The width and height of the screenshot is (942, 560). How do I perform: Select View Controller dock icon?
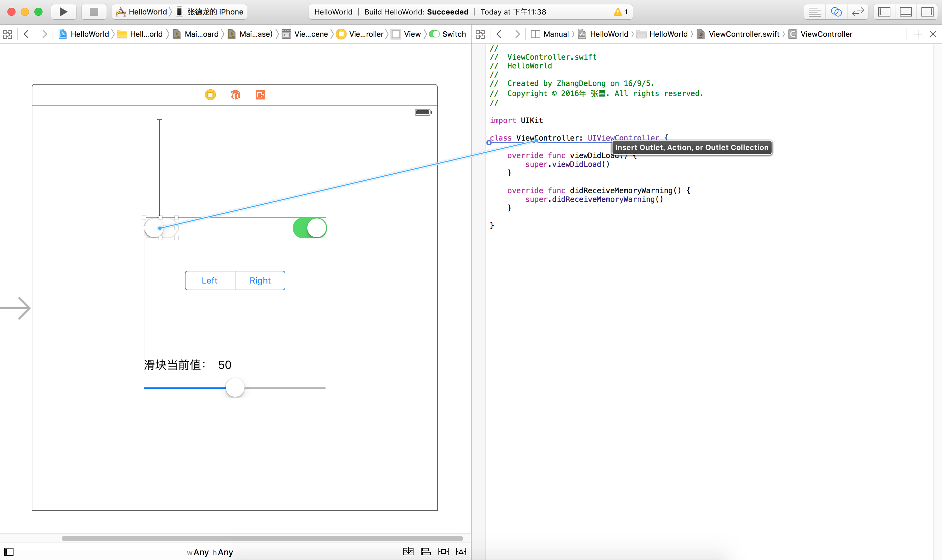coord(210,94)
